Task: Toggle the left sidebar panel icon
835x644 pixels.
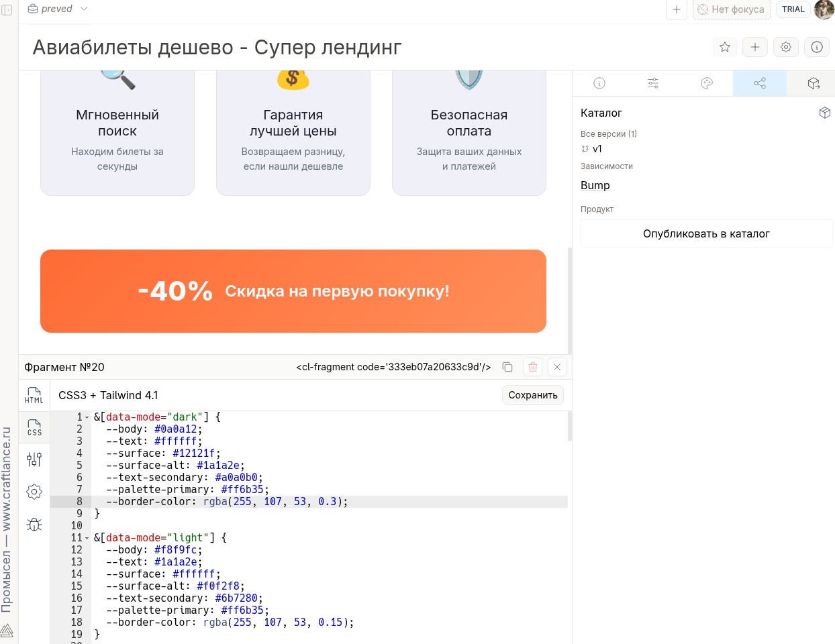Action: point(7,10)
